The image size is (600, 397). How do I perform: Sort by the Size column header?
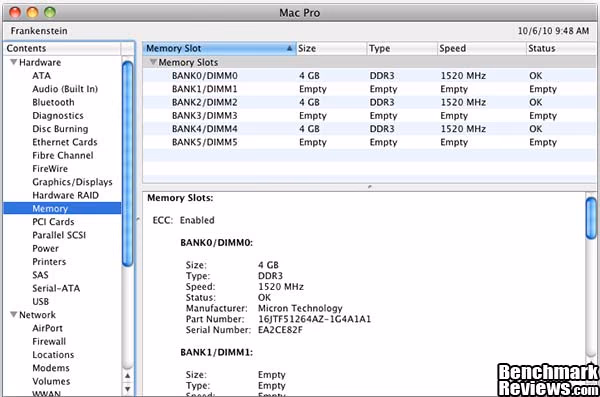tap(331, 48)
